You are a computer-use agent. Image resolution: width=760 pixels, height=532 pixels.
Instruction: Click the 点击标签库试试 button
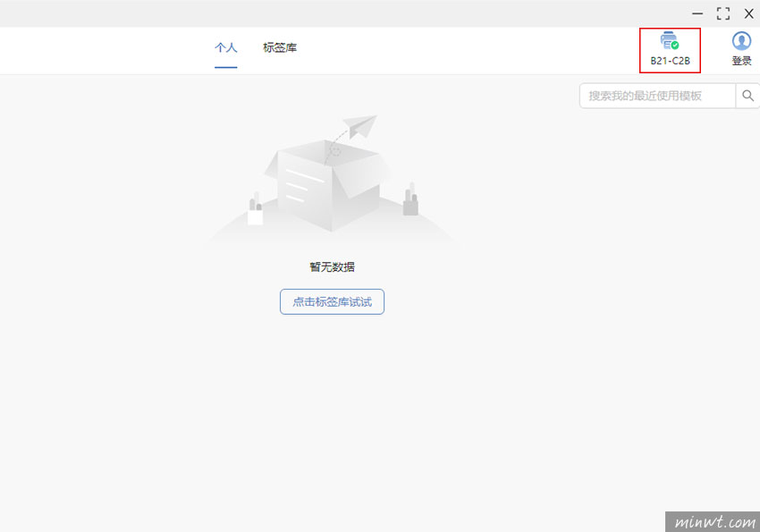[x=332, y=302]
